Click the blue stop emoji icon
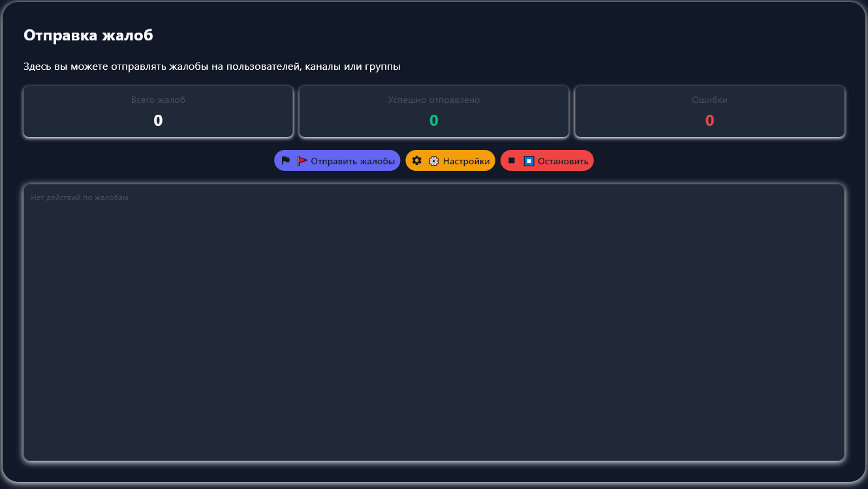Viewport: 868px width, 489px height. (529, 161)
